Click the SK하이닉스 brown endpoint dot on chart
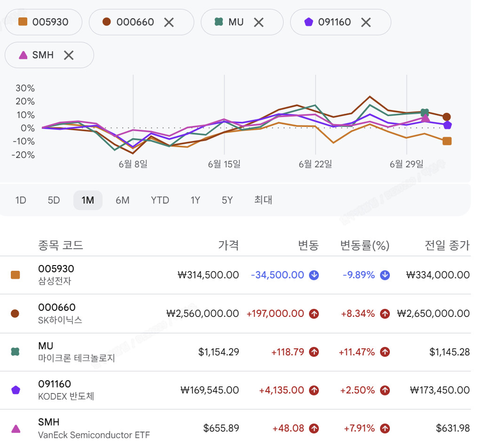483x448 pixels. pyautogui.click(x=446, y=117)
